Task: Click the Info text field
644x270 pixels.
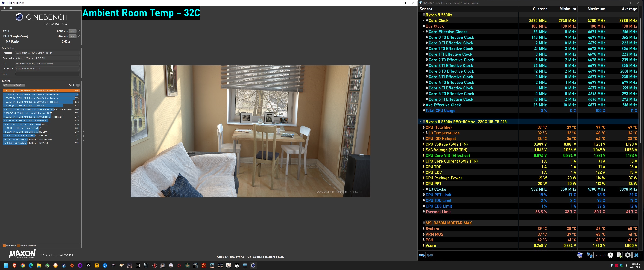Action: point(47,74)
